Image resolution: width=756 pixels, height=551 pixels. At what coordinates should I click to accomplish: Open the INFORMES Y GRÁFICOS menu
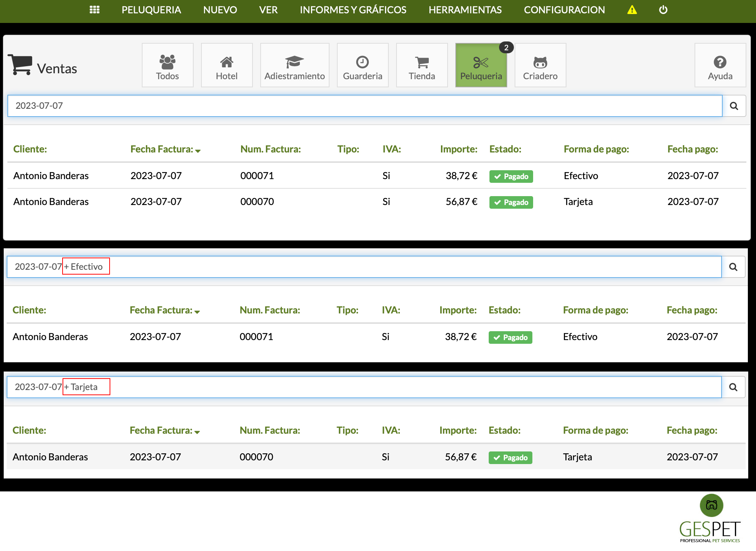[x=353, y=10]
